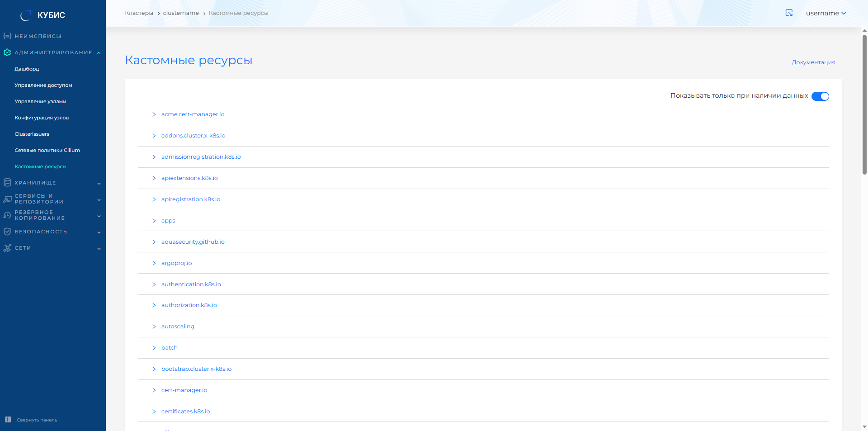
Task: Click the Резервное копирование icon
Action: [x=7, y=215]
